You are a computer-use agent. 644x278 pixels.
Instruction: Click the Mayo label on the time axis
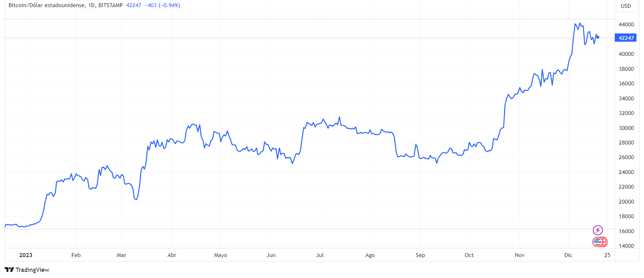(220, 255)
